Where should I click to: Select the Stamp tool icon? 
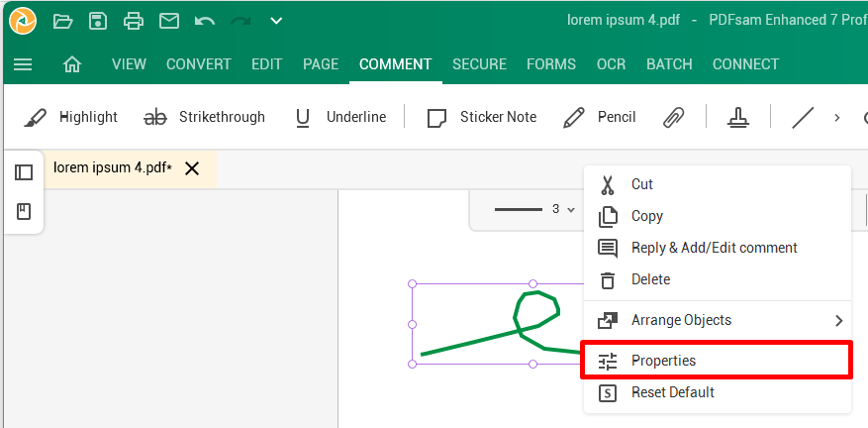click(x=738, y=117)
